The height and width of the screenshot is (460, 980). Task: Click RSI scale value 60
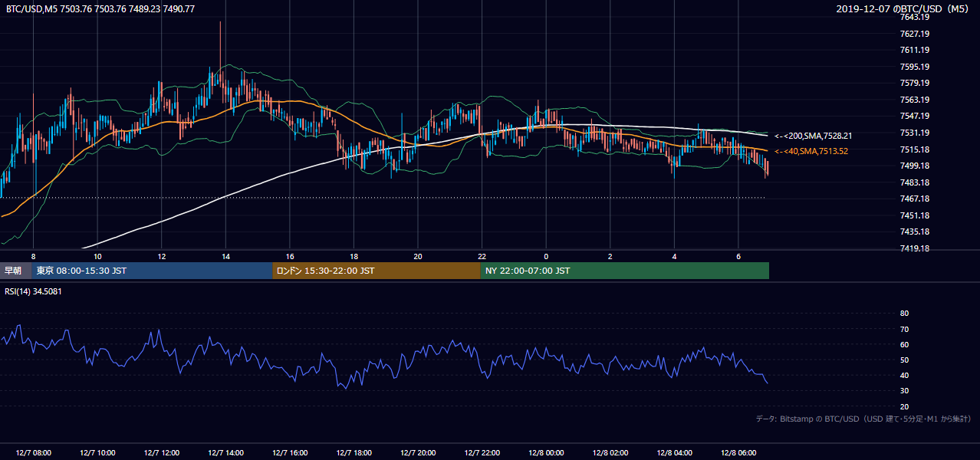[904, 344]
